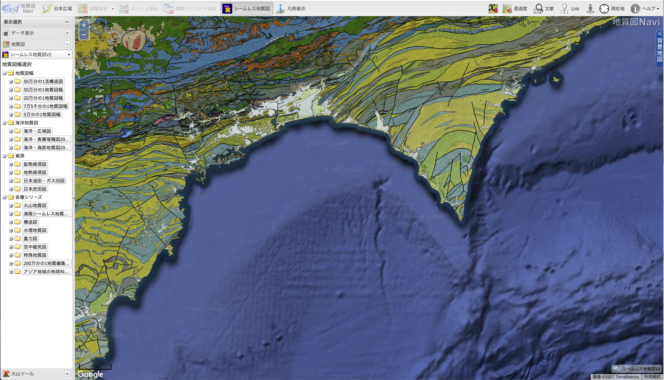This screenshot has height=380, width=664.
Task: Click the map zoom-in plus button
Action: click(84, 25)
